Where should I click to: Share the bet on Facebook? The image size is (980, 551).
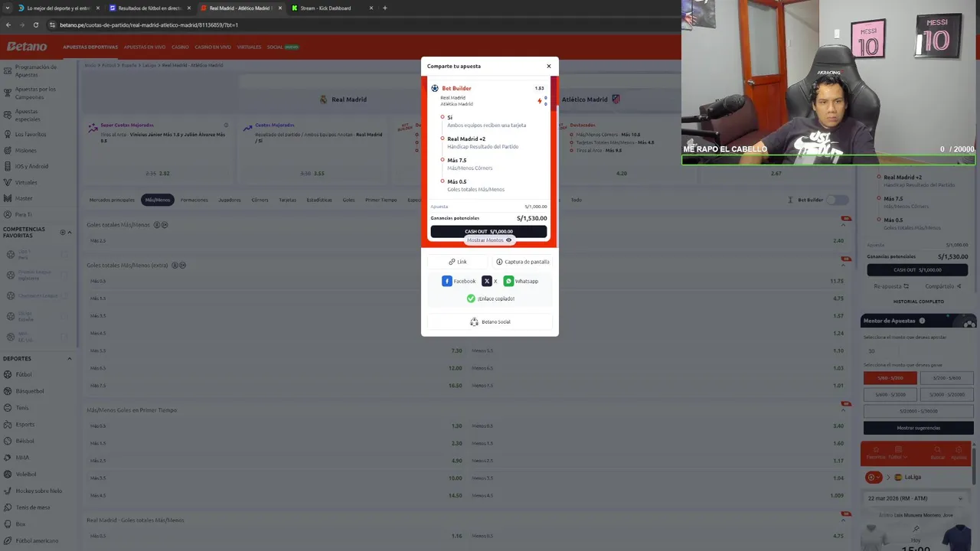click(x=459, y=281)
